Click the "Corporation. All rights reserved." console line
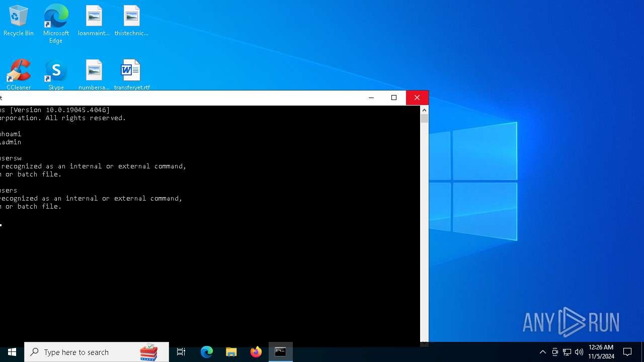Image resolution: width=644 pixels, height=362 pixels. point(63,118)
